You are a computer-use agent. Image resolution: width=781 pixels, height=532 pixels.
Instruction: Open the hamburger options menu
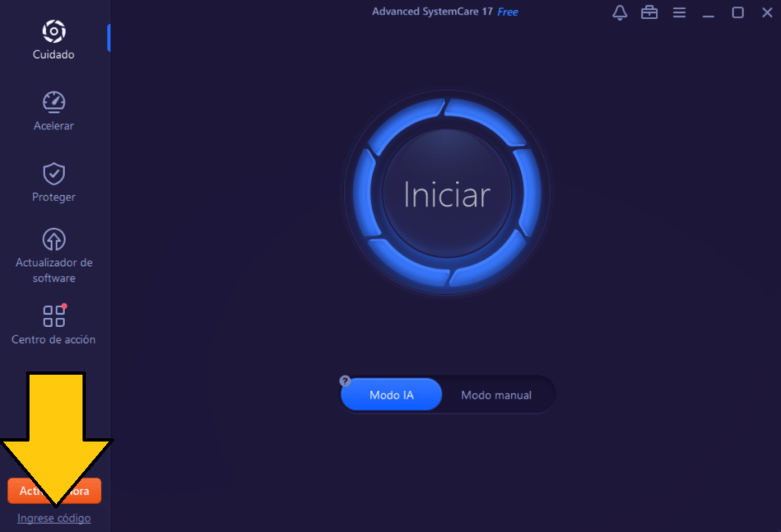[680, 12]
